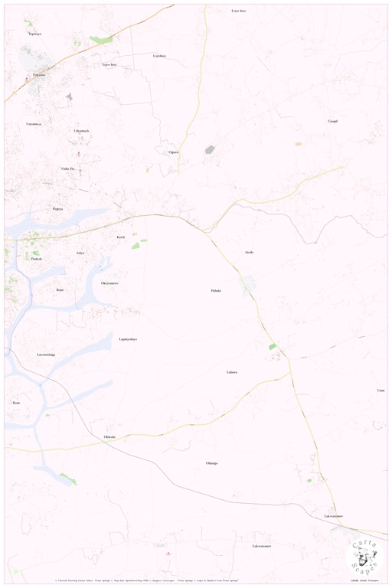Click the red marker near the bottom road
Viewport: 392px width, 588px height.
[x=168, y=554]
